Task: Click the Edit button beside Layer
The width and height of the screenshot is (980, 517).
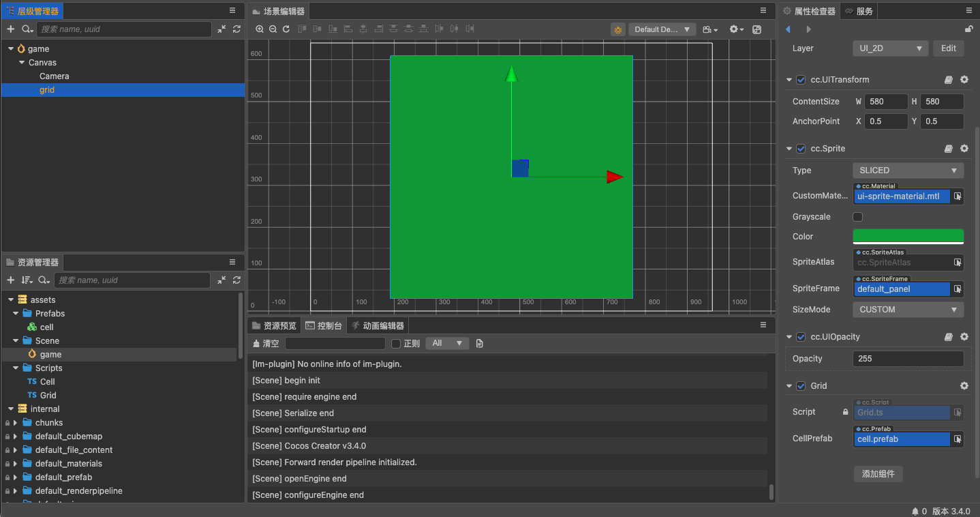Action: 949,48
